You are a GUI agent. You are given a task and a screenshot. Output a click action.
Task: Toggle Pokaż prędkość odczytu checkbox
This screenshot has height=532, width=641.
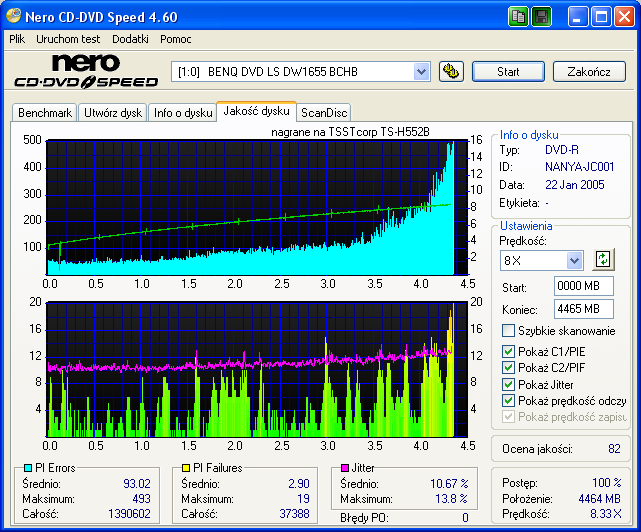508,400
